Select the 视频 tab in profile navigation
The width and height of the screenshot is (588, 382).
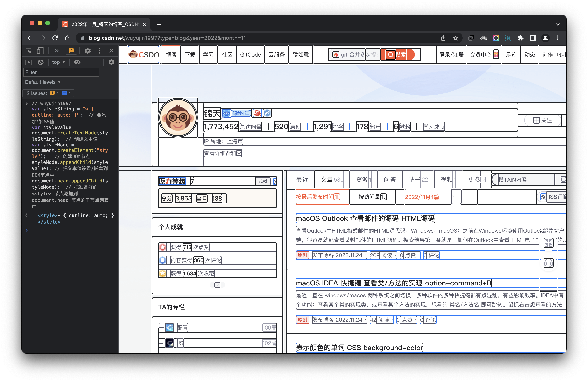click(446, 180)
